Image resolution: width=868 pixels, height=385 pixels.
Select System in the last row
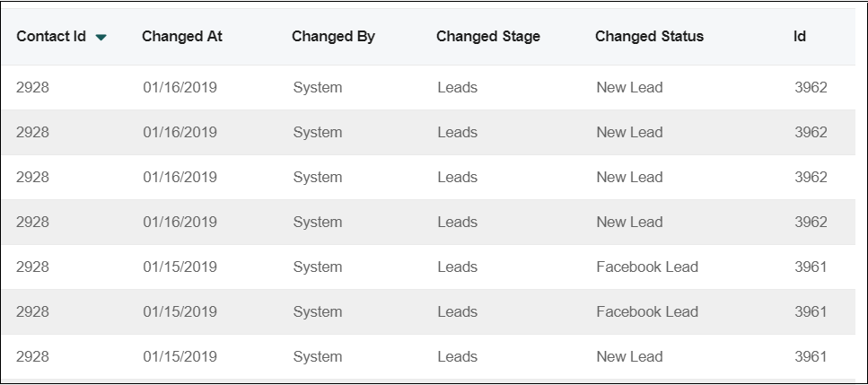coord(318,356)
